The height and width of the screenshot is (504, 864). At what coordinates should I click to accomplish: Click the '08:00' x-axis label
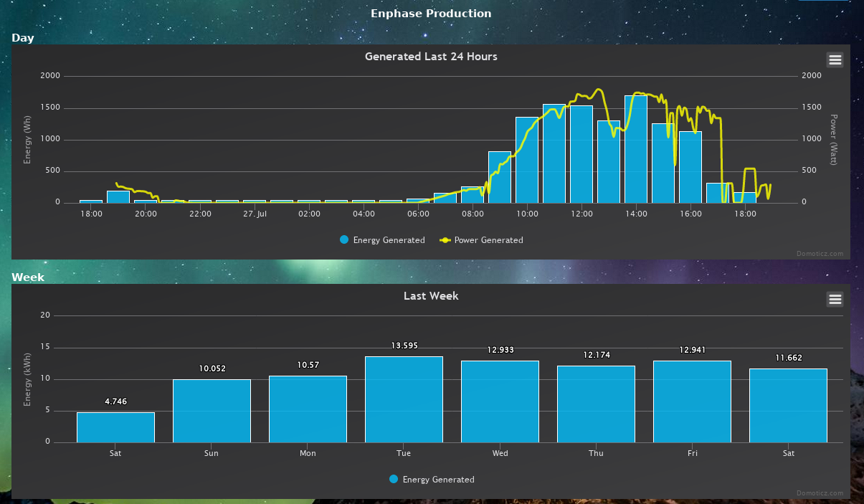point(473,214)
